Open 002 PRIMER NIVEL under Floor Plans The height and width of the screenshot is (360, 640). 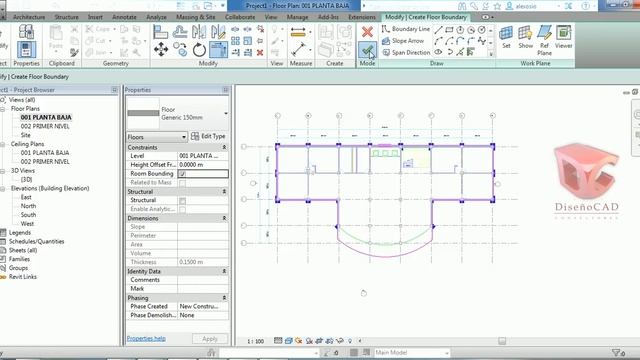click(x=45, y=127)
